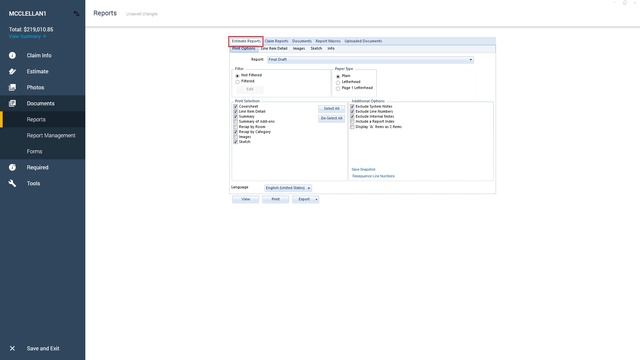Viewport: 640px width, 360px height.
Task: Click the Photos icon in sidebar
Action: (x=12, y=87)
